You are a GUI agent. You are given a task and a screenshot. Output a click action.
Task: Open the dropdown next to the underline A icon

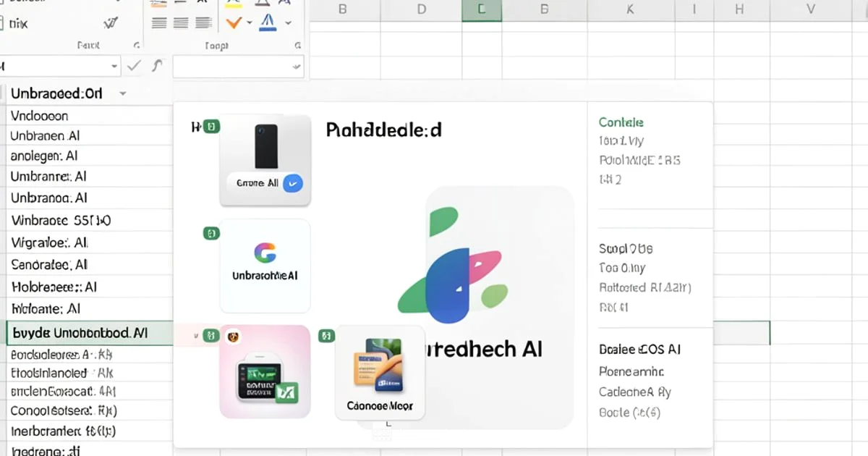287,22
